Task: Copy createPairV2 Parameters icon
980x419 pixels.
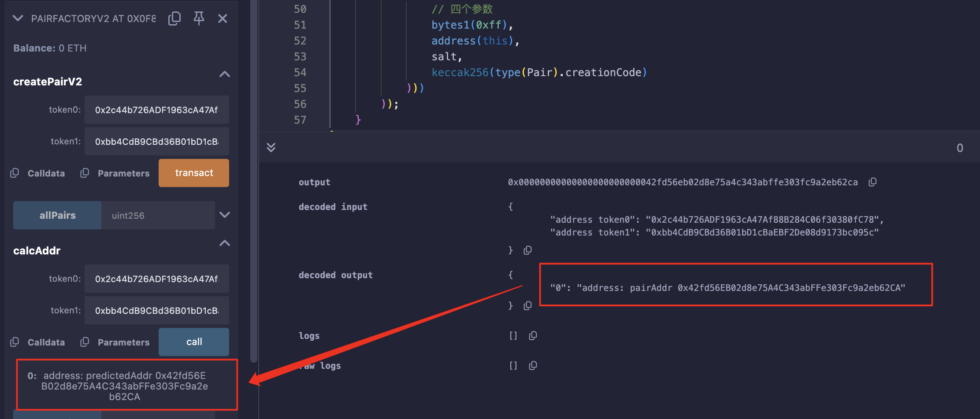Action: [x=85, y=173]
